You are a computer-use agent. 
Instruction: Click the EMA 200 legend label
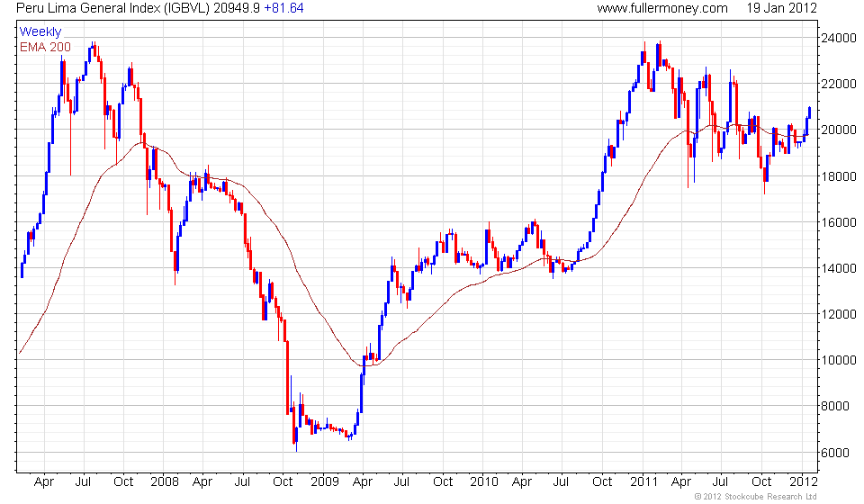(x=45, y=48)
